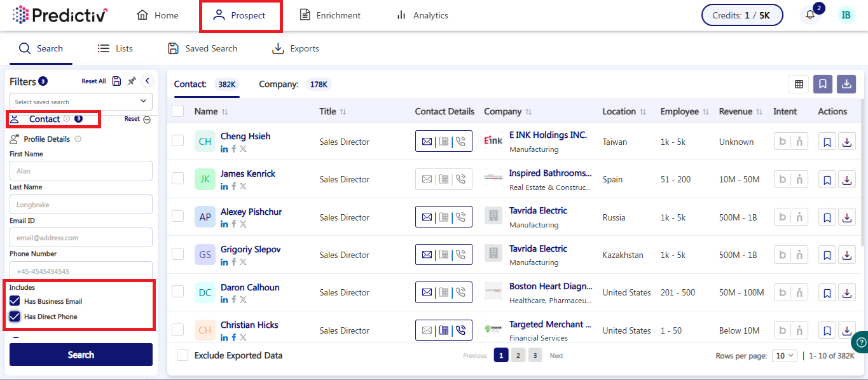
Task: Sort by the Revenue column arrows
Action: [x=759, y=112]
